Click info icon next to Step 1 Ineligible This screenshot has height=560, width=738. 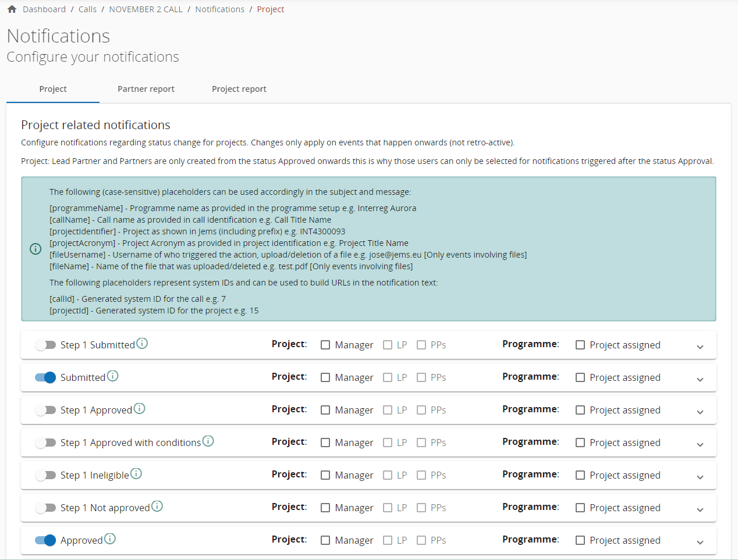coord(136,474)
